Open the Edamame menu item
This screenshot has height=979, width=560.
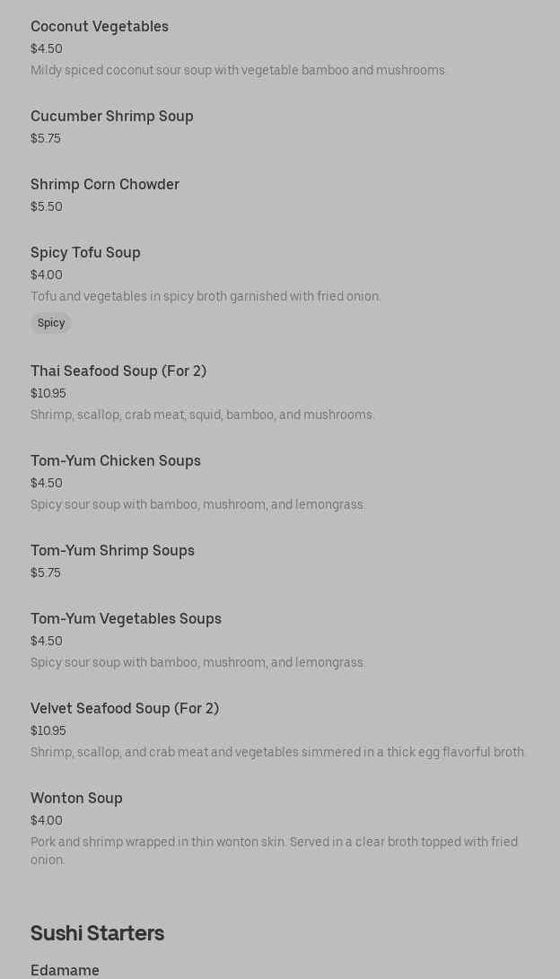[65, 970]
